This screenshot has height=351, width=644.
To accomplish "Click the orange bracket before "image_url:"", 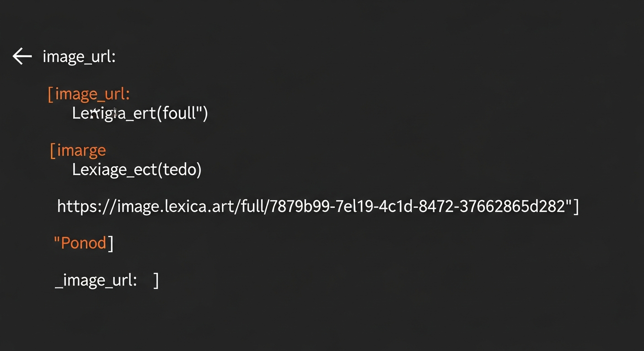I will [x=51, y=94].
